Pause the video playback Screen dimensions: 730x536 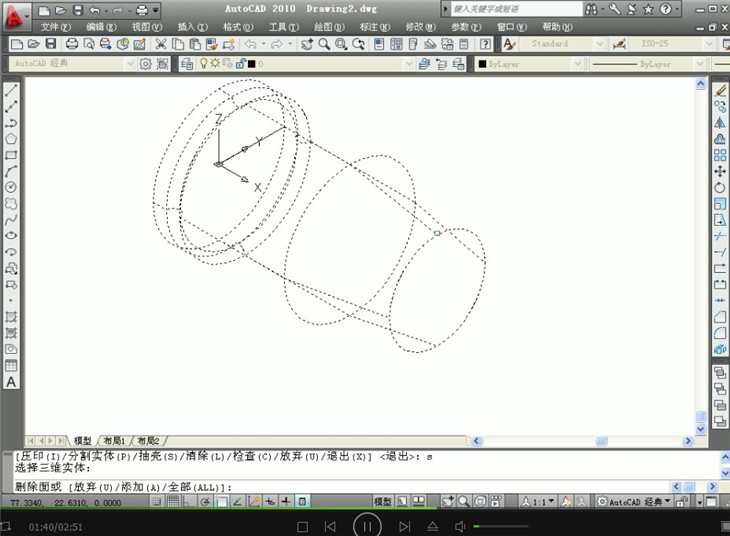click(367, 527)
